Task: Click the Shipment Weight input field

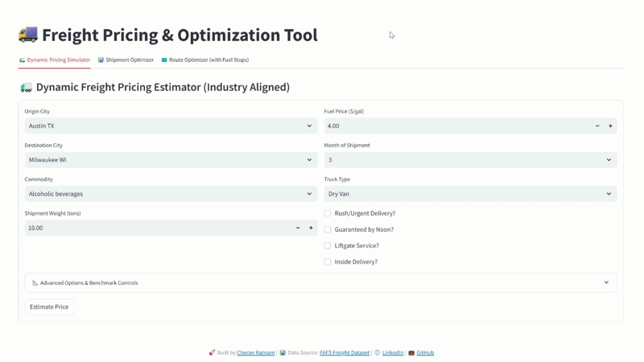Action: click(x=157, y=228)
